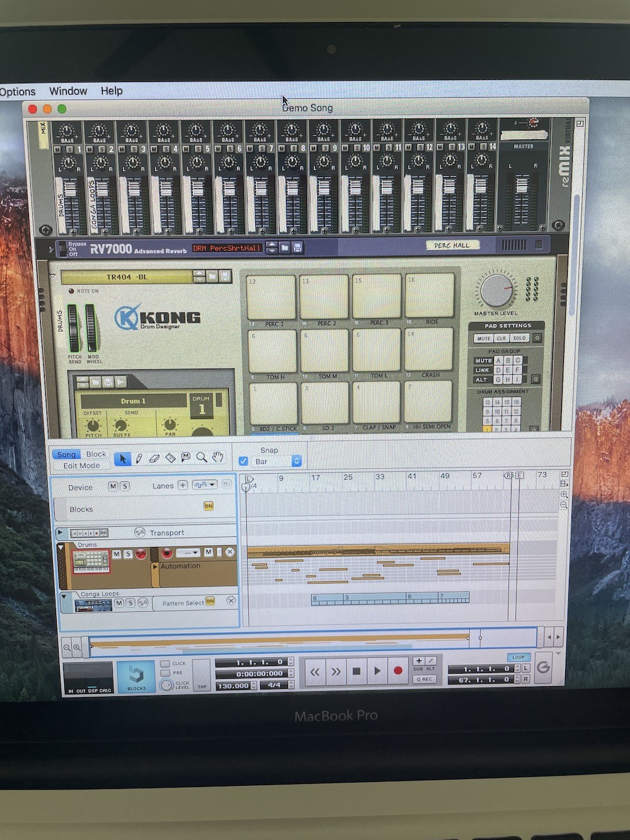Select the arrow Selection tool
The height and width of the screenshot is (840, 630).
tap(123, 459)
